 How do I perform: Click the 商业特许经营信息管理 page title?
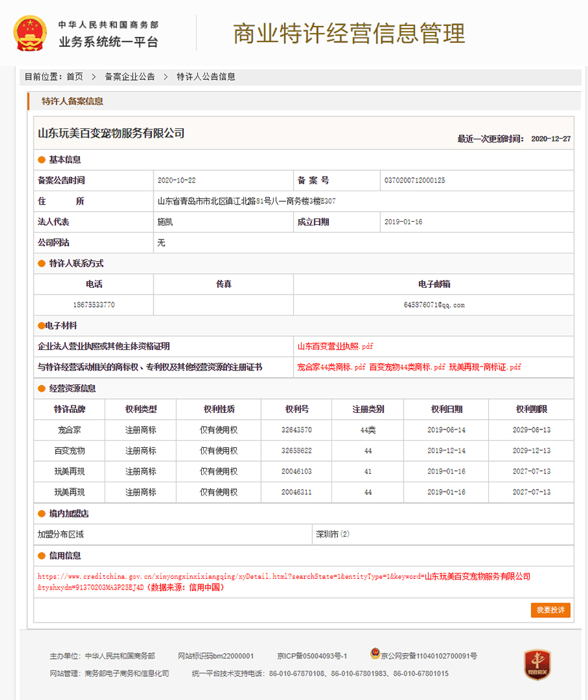pos(349,33)
